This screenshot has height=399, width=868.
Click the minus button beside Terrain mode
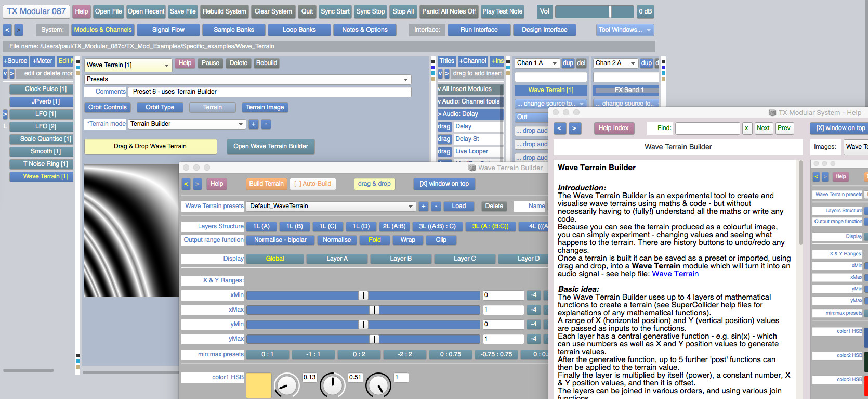(266, 124)
